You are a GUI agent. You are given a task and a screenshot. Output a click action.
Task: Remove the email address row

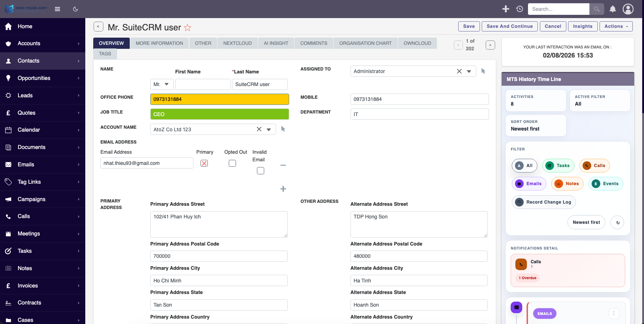(x=283, y=165)
